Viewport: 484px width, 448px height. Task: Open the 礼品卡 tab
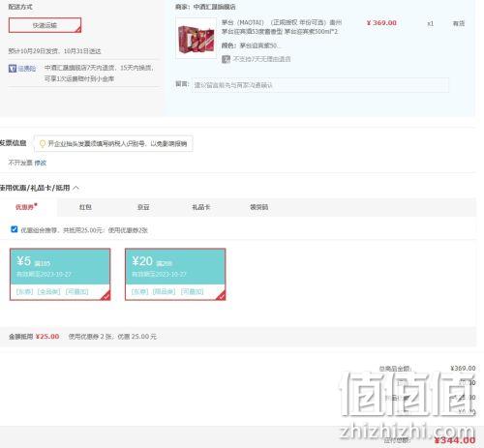click(201, 207)
